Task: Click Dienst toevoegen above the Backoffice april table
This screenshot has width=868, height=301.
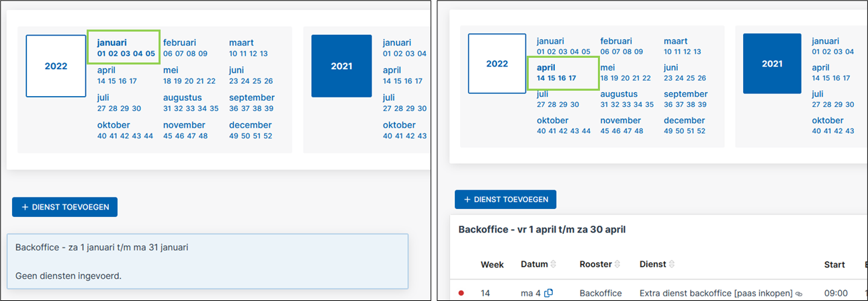Action: pyautogui.click(x=505, y=200)
